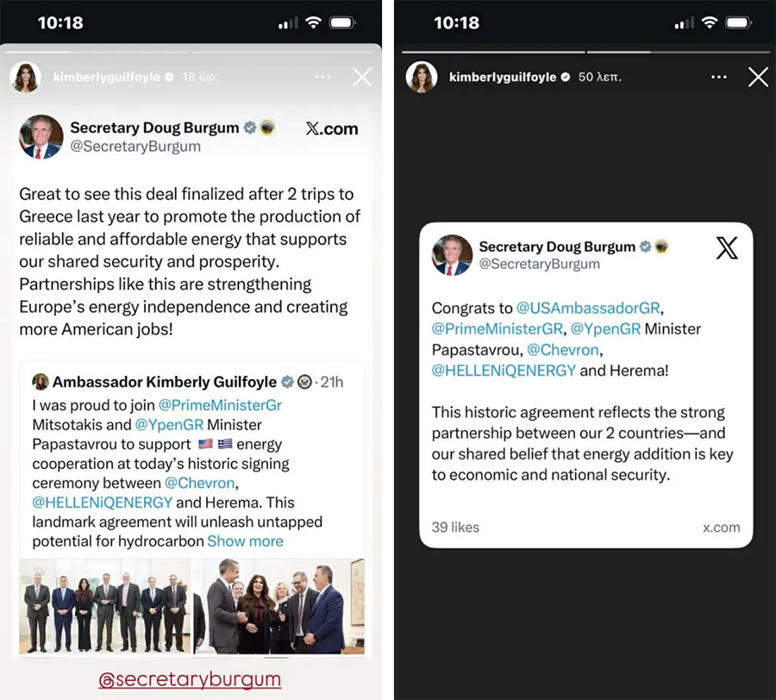Open the group photo thumbnail of officials
The width and height of the screenshot is (776, 700).
[104, 608]
